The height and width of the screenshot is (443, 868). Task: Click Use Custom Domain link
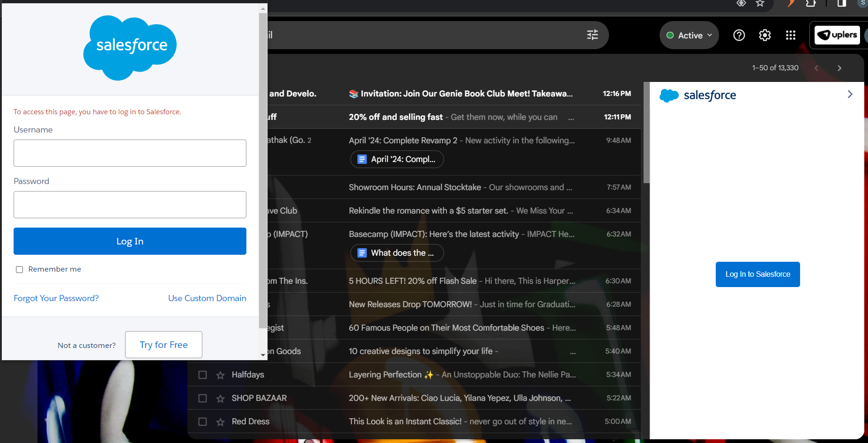[207, 298]
